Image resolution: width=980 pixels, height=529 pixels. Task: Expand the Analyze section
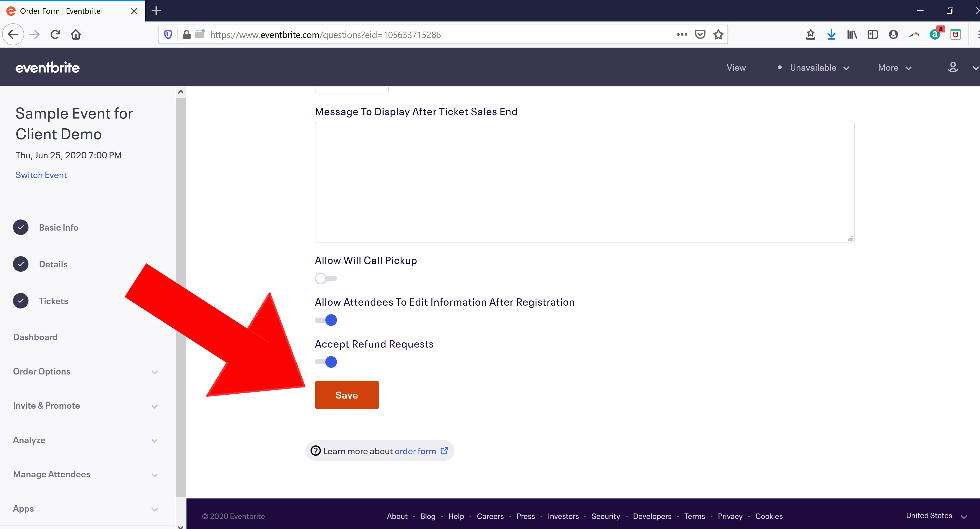(86, 440)
